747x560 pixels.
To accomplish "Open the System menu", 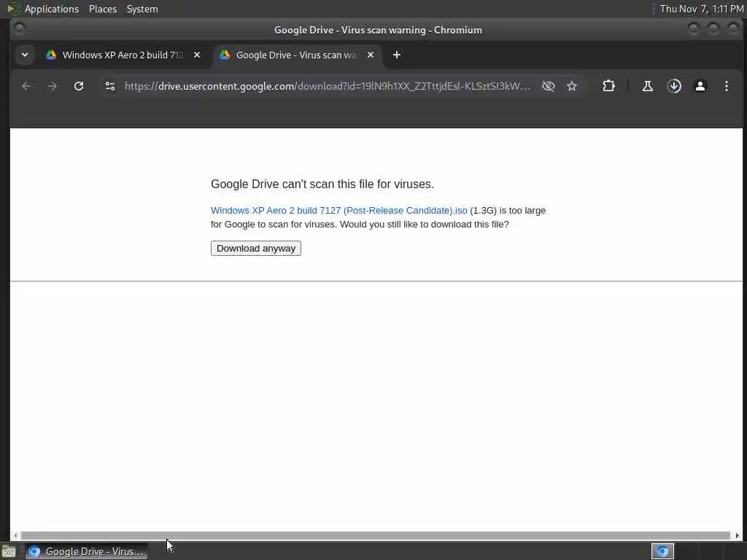I will 142,9.
